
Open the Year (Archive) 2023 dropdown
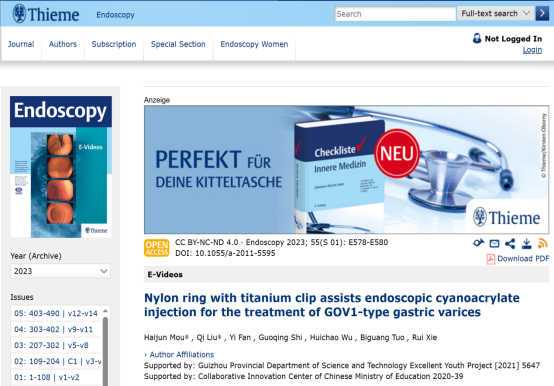tap(60, 271)
